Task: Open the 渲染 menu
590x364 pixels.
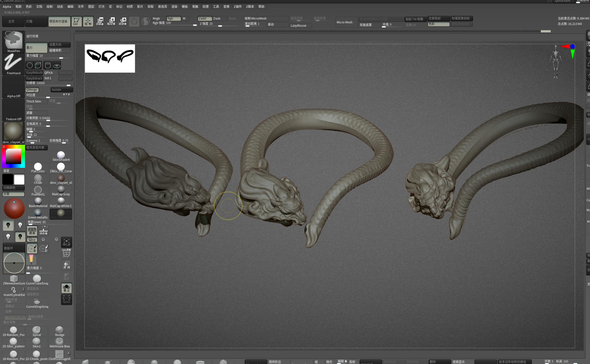Action: 174,7
